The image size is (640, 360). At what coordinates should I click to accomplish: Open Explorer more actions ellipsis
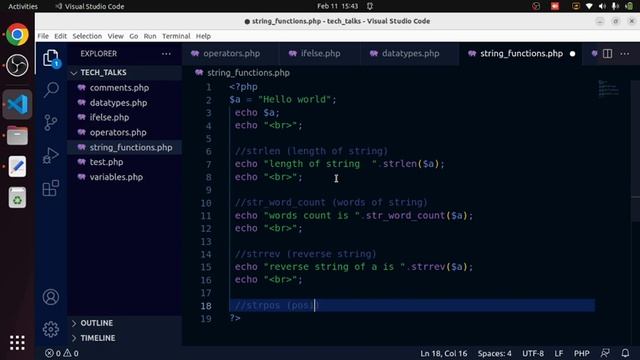coord(166,53)
